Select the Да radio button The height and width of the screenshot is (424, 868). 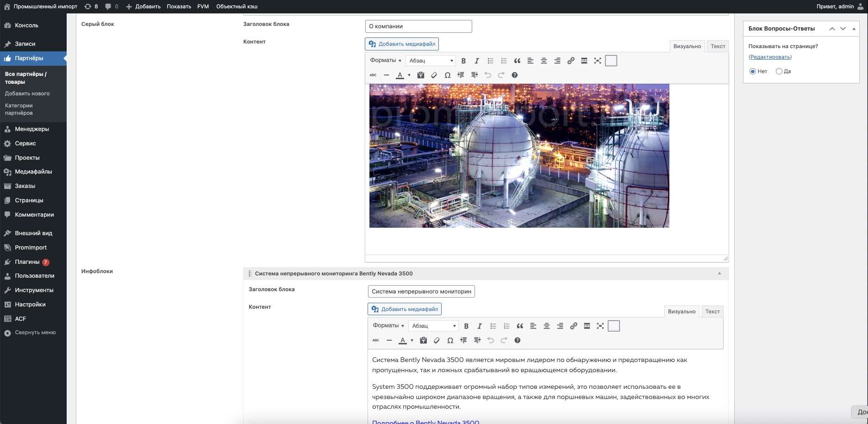click(779, 71)
